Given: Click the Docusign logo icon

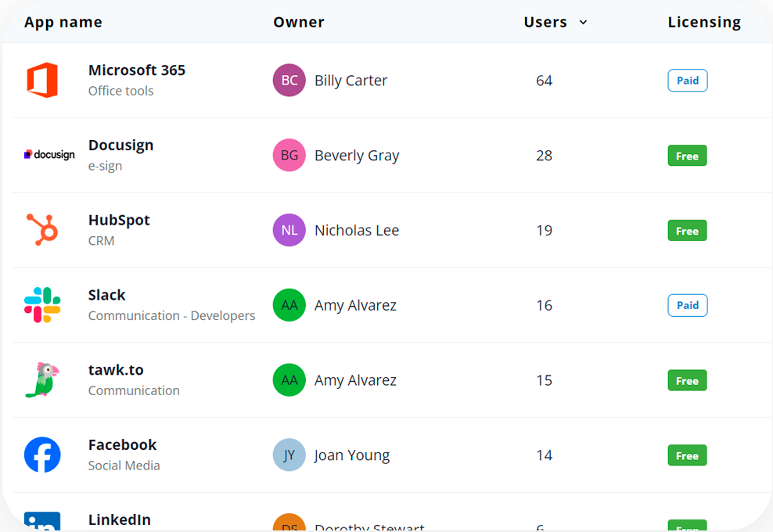Looking at the screenshot, I should point(49,155).
